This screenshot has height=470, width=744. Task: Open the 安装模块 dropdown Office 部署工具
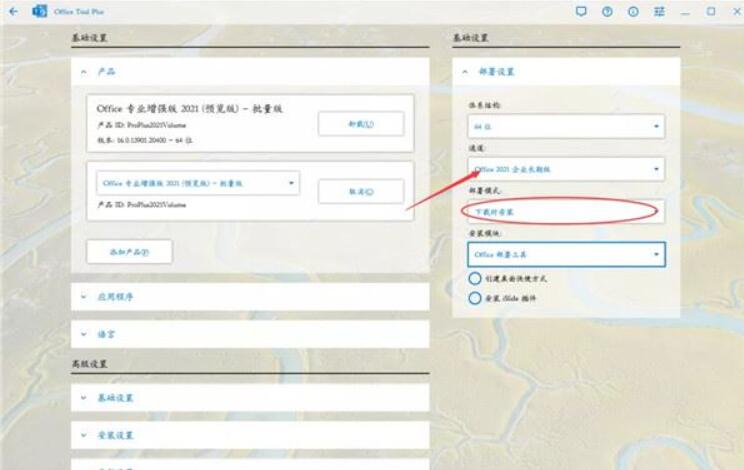pyautogui.click(x=566, y=255)
